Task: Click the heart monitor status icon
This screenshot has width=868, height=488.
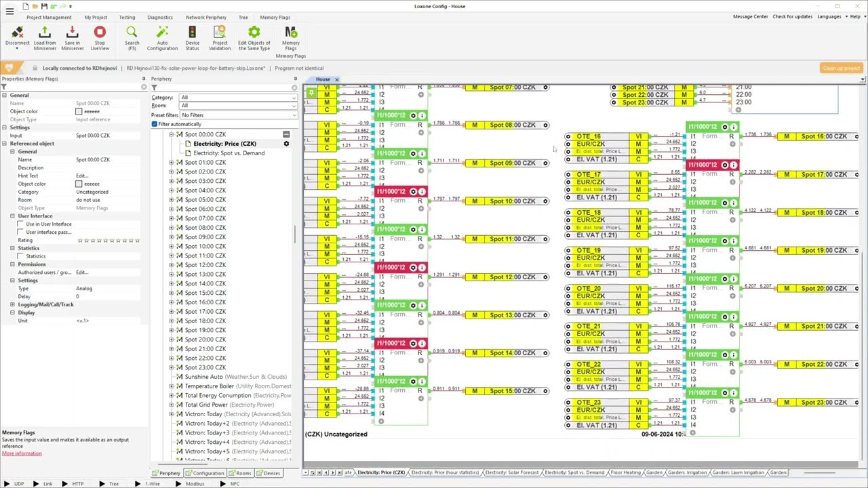Action: [8, 68]
